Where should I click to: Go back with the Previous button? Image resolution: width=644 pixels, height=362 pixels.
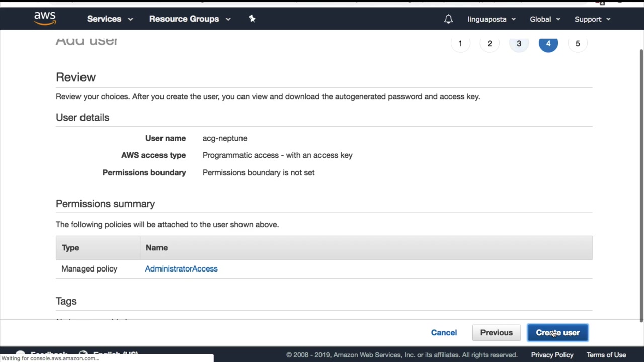[496, 333]
